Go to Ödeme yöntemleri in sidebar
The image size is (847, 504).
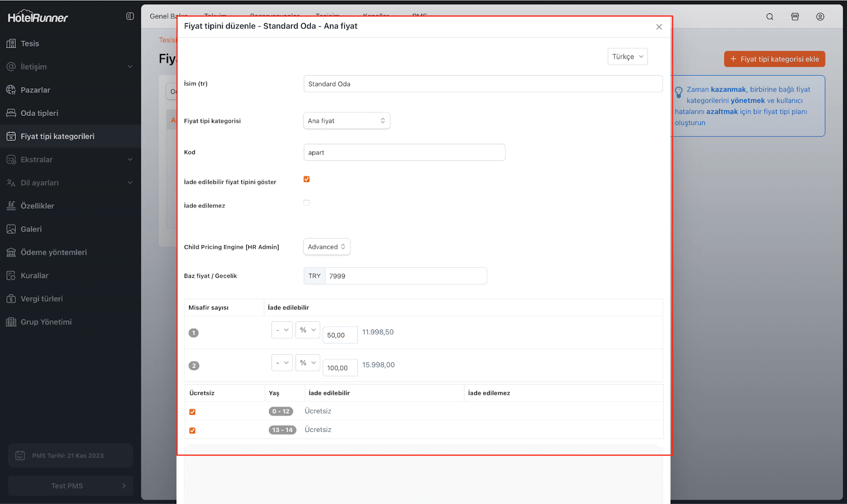tap(53, 253)
